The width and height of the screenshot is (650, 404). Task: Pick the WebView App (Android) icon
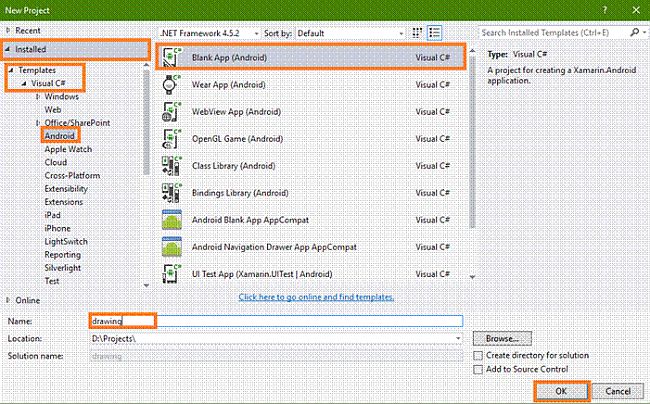coord(172,111)
